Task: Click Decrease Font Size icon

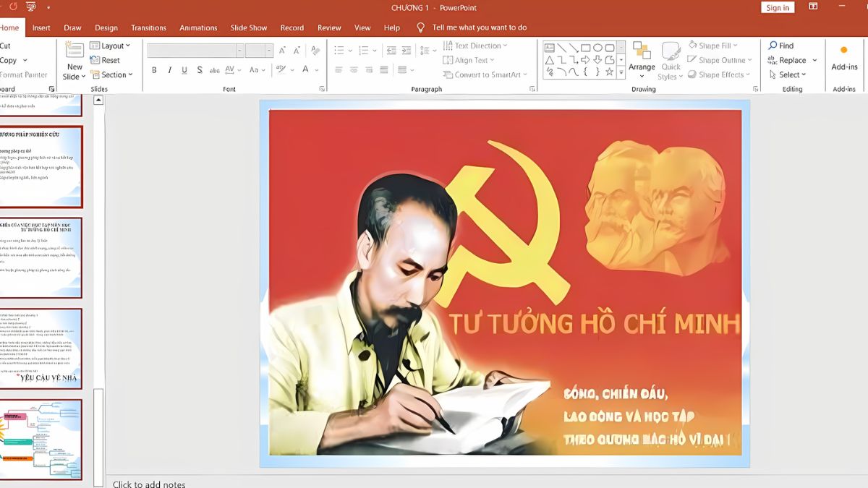Action: click(x=297, y=51)
